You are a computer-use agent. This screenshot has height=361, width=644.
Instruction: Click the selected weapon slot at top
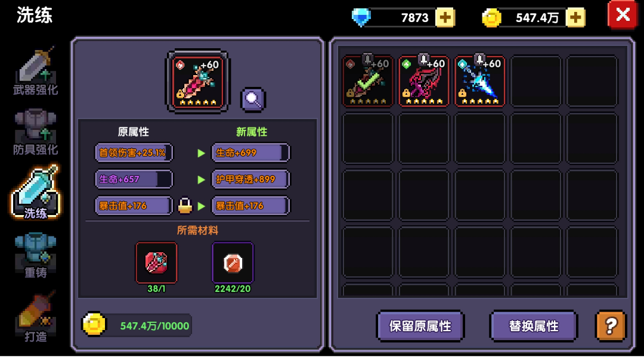pyautogui.click(x=197, y=81)
